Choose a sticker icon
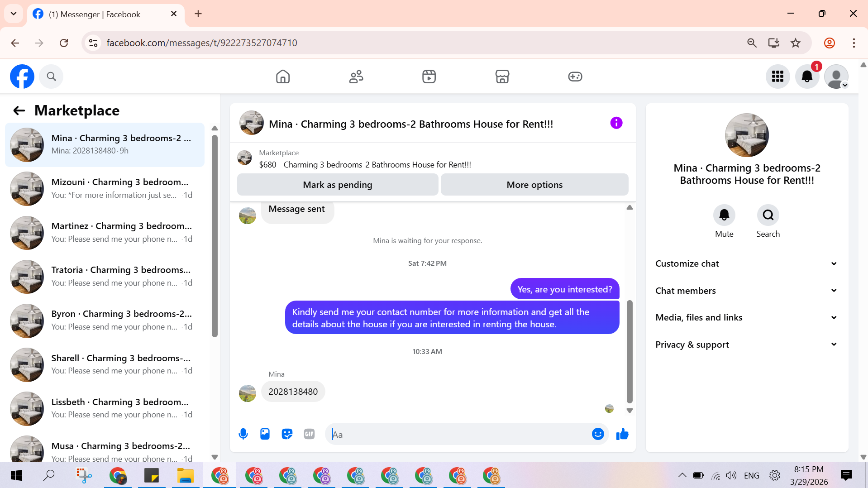 [287, 434]
